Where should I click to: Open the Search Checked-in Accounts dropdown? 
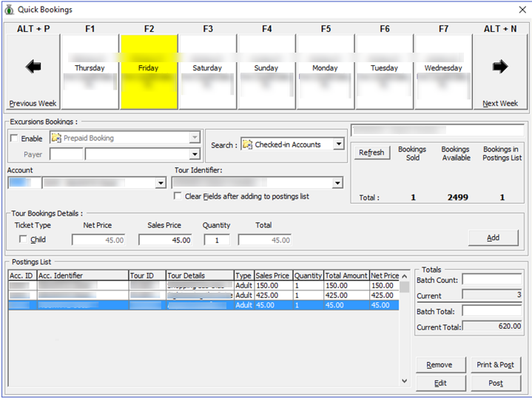[339, 144]
